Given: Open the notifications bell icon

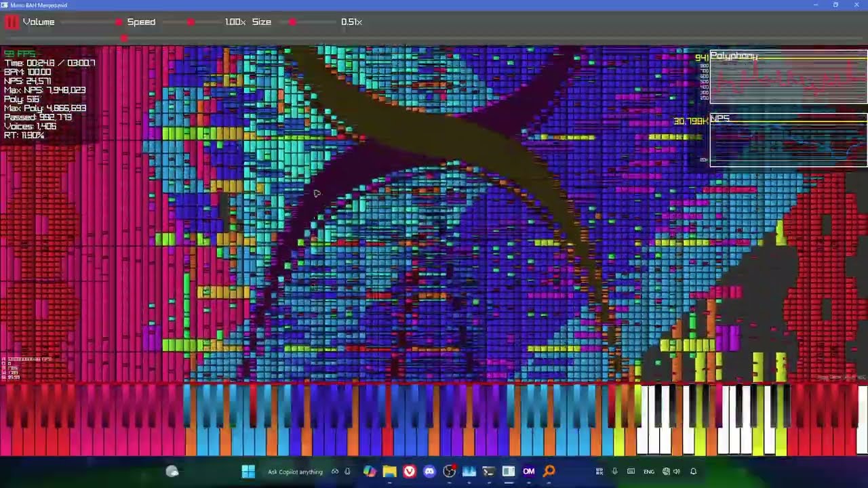Looking at the screenshot, I should pyautogui.click(x=693, y=472).
